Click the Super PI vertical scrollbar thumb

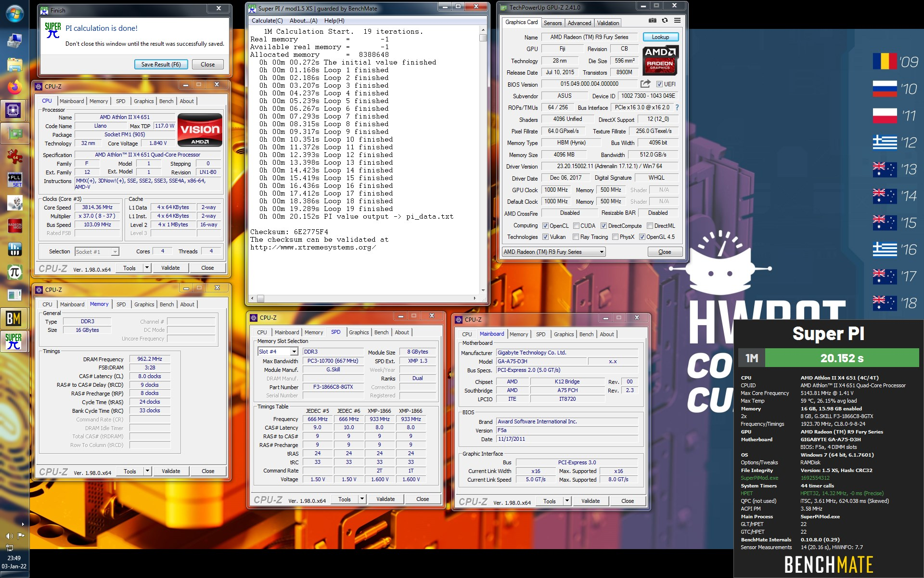[x=483, y=38]
